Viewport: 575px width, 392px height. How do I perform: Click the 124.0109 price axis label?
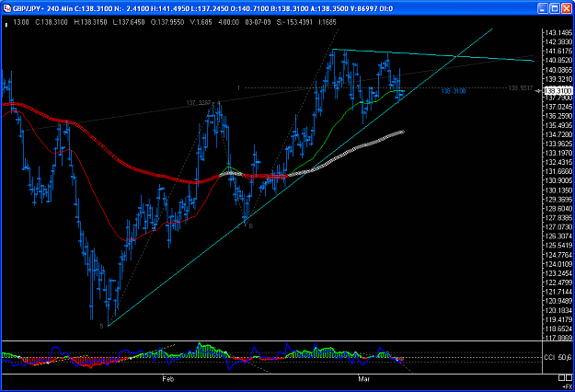pos(558,264)
